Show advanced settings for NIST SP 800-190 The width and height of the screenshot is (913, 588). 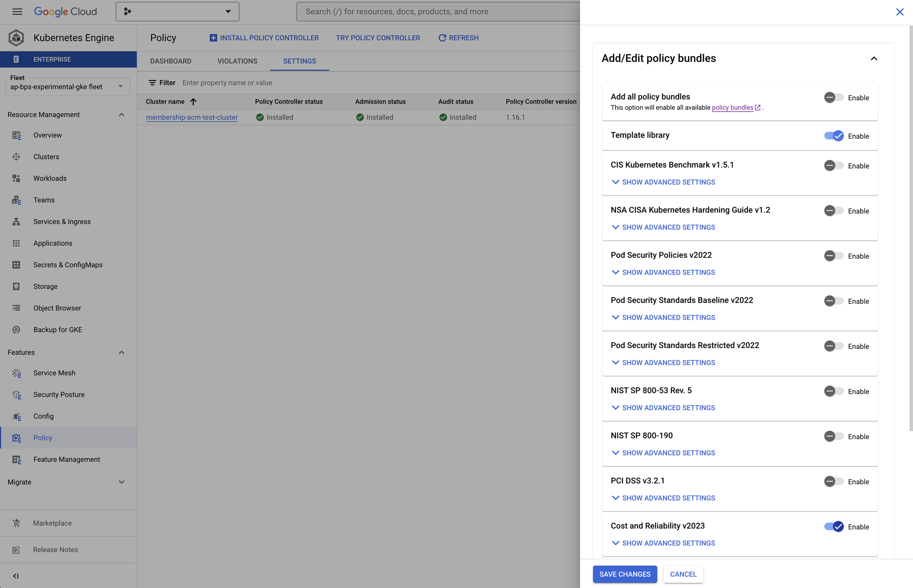pos(663,453)
